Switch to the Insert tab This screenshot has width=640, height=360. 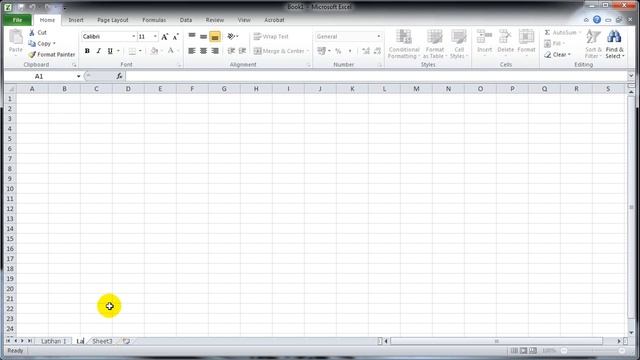pos(76,20)
